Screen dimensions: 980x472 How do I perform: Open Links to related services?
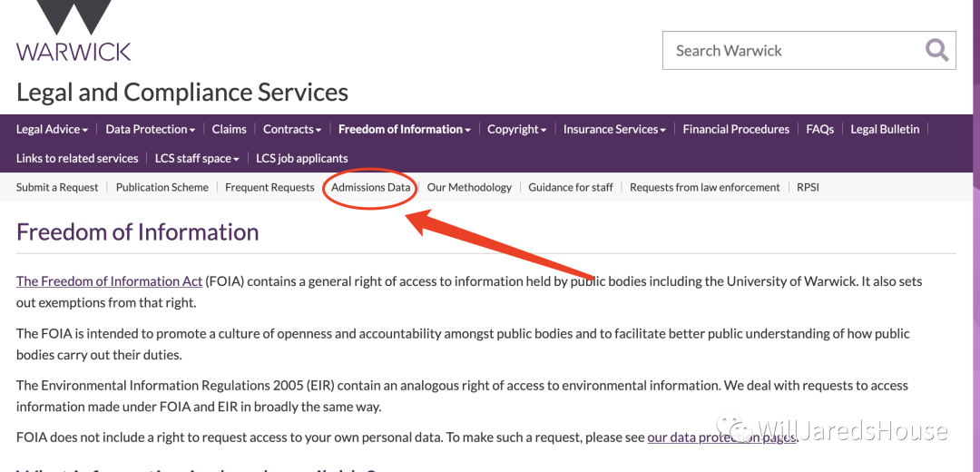coord(77,158)
